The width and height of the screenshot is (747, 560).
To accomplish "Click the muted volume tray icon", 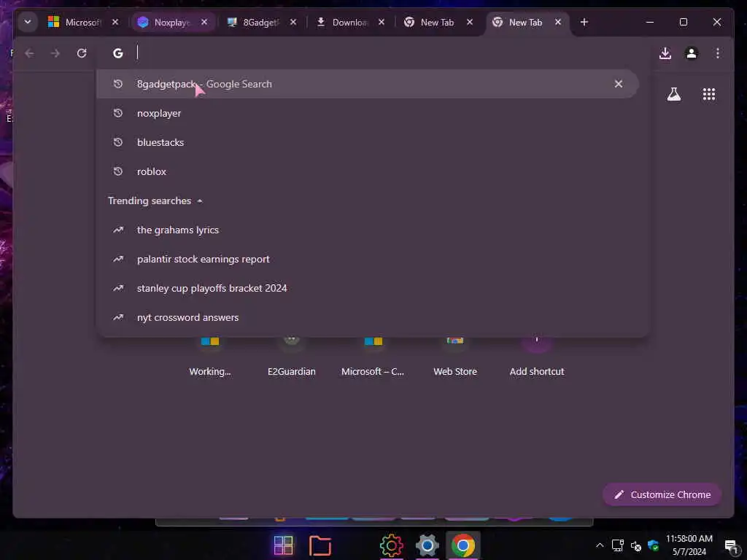I will point(635,545).
